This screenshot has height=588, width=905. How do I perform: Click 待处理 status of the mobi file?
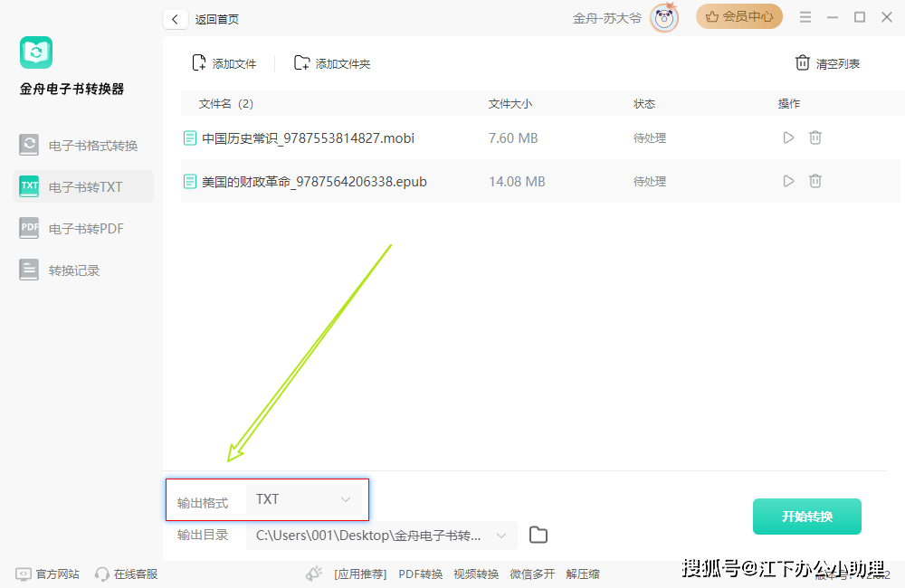click(x=650, y=138)
